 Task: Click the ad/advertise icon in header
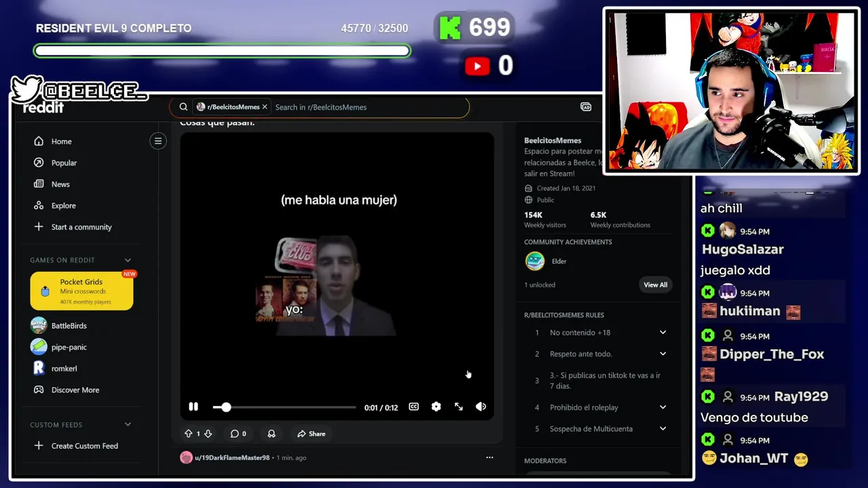click(586, 107)
